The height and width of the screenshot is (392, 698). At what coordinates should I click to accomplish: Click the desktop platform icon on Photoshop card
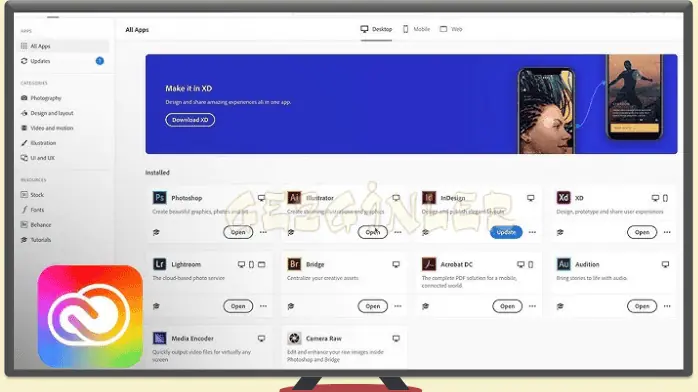[x=261, y=198]
